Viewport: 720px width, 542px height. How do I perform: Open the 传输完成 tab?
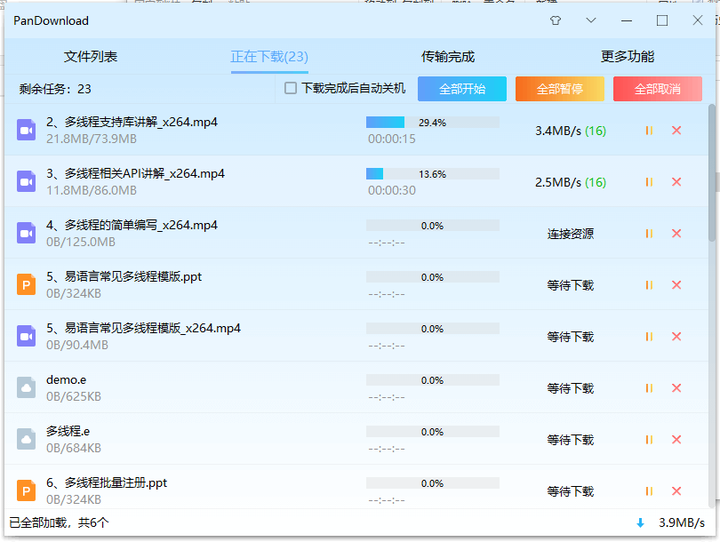click(448, 56)
